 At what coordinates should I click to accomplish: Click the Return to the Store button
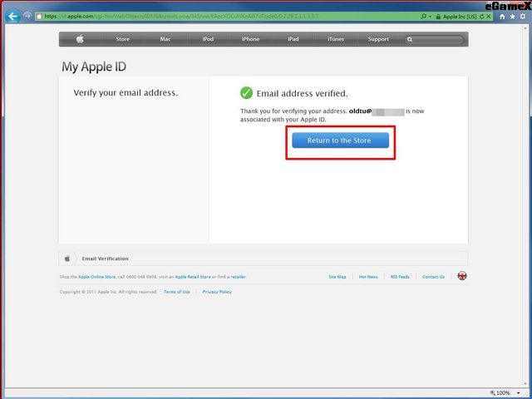tap(340, 140)
